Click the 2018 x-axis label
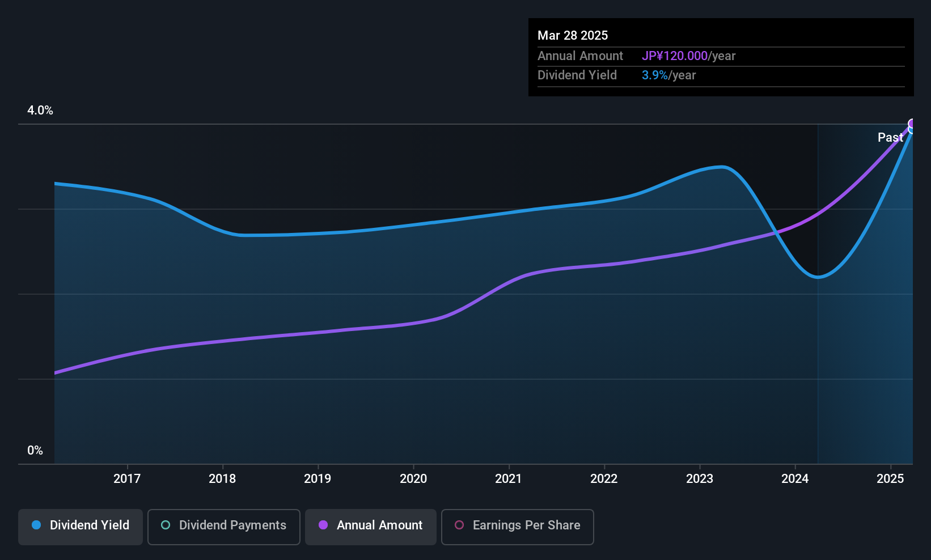The width and height of the screenshot is (931, 560). pos(222,479)
